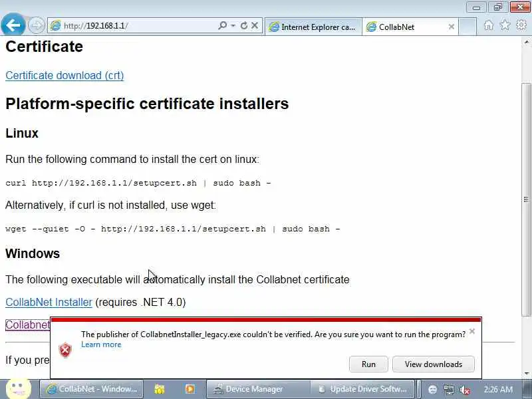Click the Windows section heading
Viewport: 532px width, 399px height.
click(x=33, y=253)
